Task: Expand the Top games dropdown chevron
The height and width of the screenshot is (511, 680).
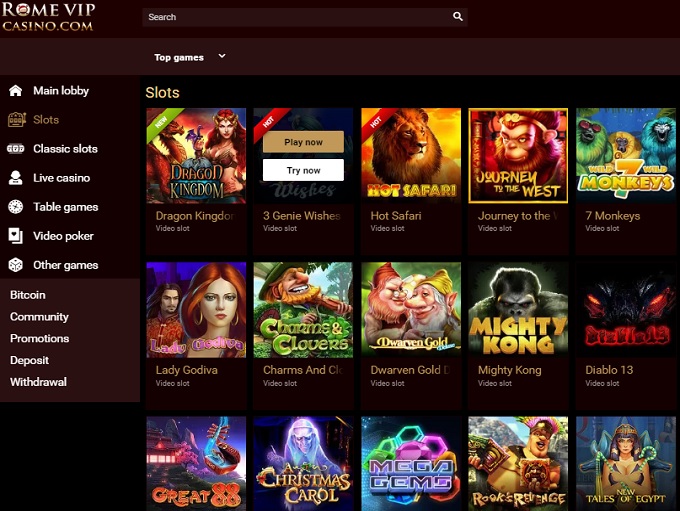Action: 222,56
